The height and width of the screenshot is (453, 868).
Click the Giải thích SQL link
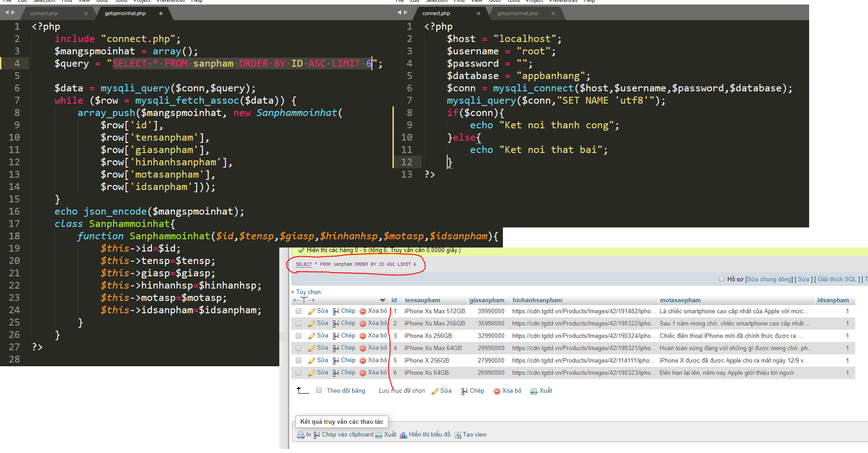(x=837, y=279)
